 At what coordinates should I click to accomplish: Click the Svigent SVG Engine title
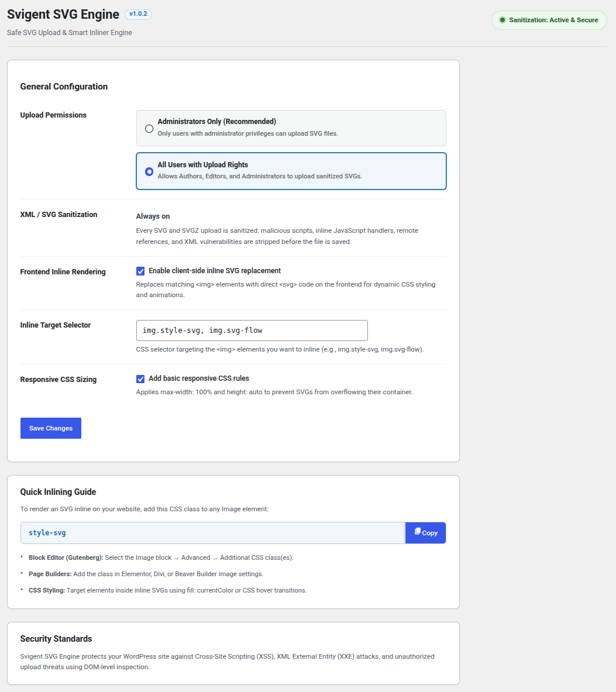(x=63, y=14)
